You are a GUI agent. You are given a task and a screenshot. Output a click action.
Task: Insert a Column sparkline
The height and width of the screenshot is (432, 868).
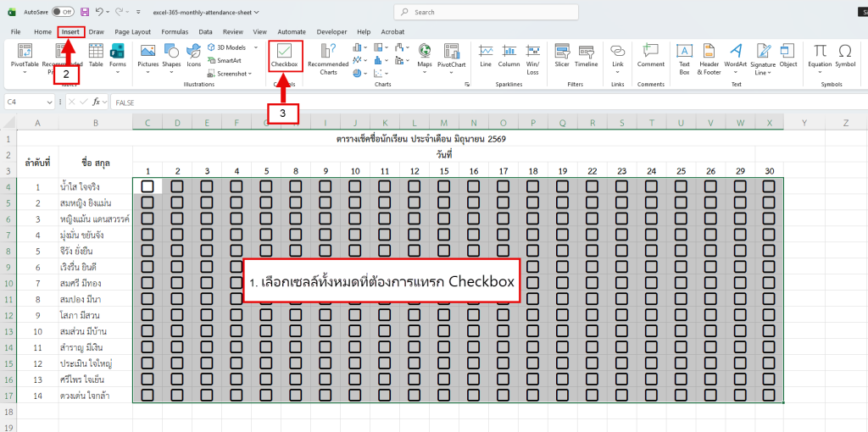coord(509,57)
